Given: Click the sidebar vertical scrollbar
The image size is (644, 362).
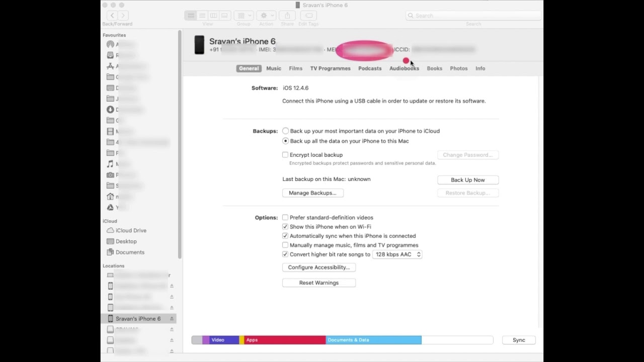Looking at the screenshot, I should (180, 145).
